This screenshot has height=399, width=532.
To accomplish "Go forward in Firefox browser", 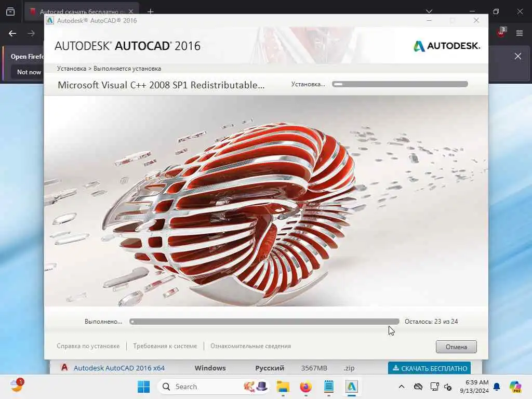I will coord(31,33).
